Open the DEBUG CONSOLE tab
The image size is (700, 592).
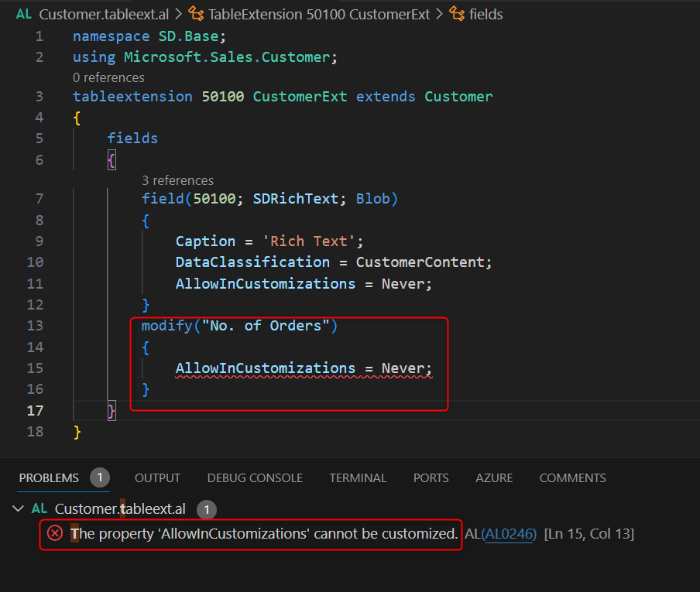click(255, 478)
